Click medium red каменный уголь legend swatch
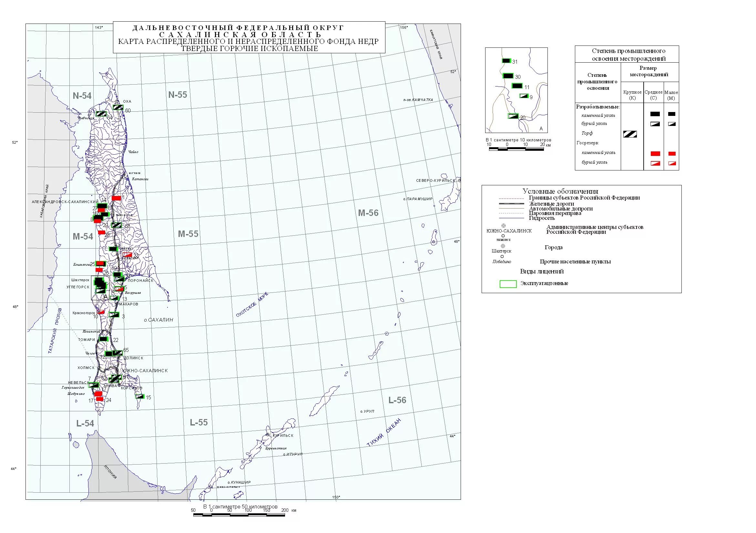This screenshot has height=533, width=756. (655, 154)
